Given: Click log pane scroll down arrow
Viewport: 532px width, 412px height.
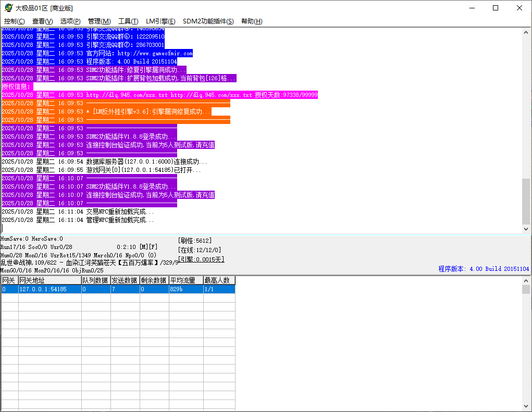Looking at the screenshot, I should (x=526, y=229).
